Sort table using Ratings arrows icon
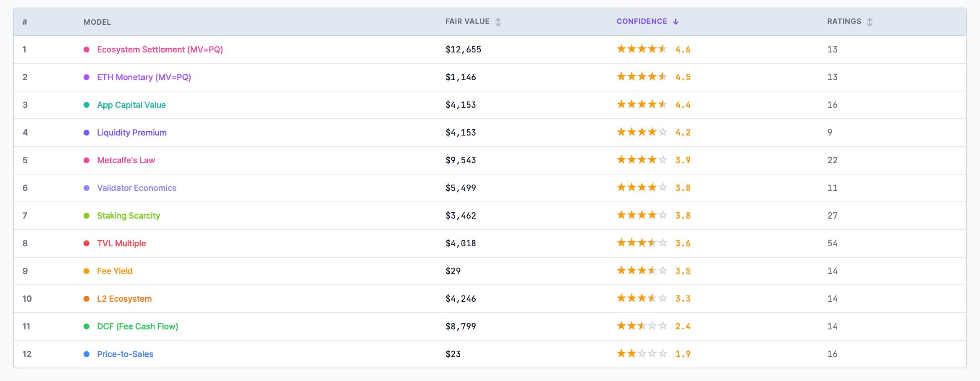 tap(870, 22)
